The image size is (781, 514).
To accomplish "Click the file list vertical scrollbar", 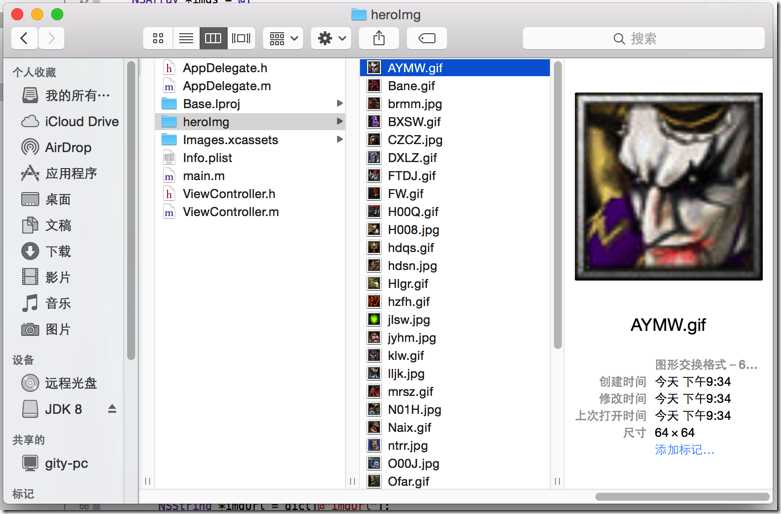I will 557,205.
